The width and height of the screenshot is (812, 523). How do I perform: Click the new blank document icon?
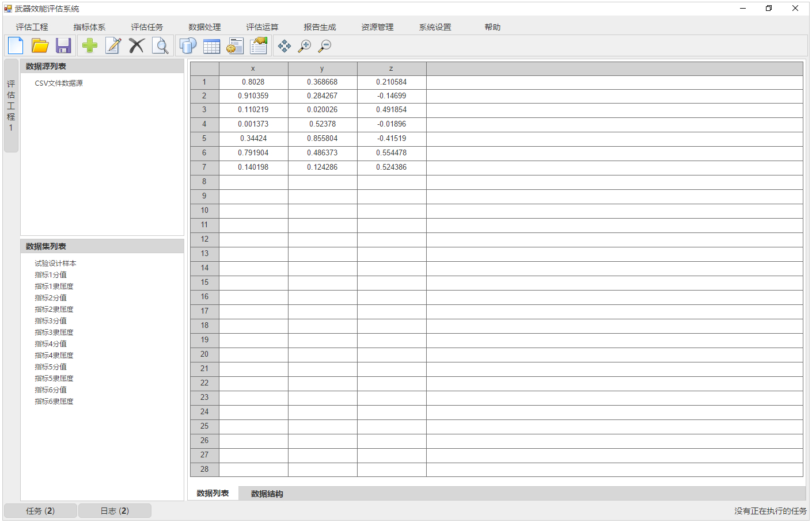click(x=16, y=45)
